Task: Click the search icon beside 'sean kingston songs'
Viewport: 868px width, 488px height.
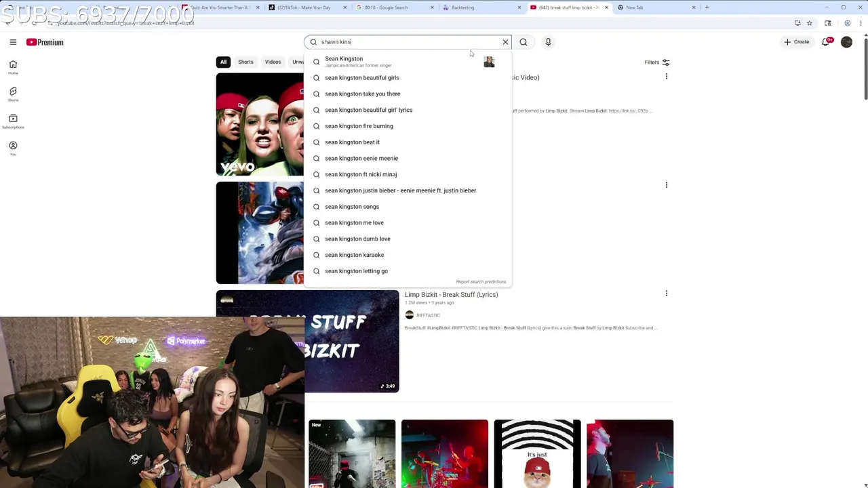Action: [x=316, y=207]
